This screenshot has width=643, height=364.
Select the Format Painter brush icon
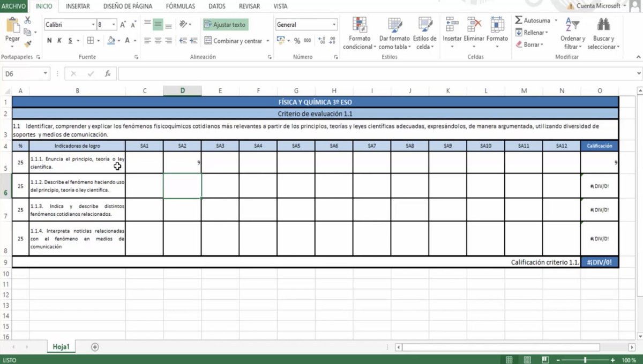pyautogui.click(x=28, y=44)
